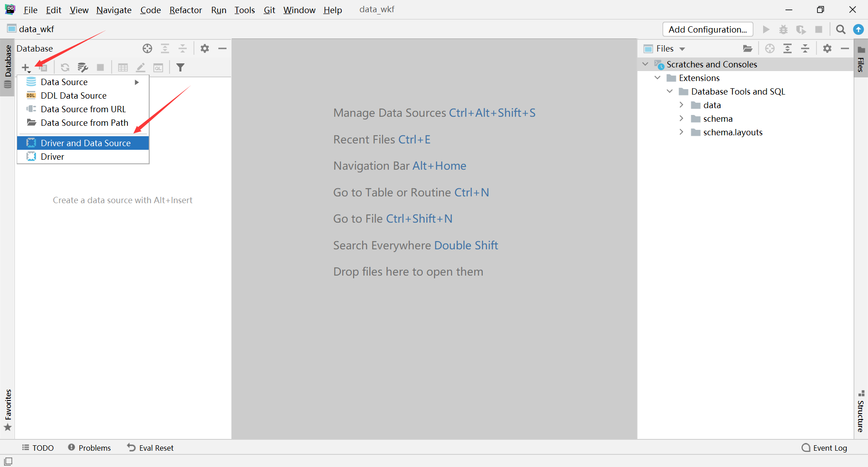Viewport: 868px width, 467px height.
Task: Open Files panel settings gear
Action: [x=827, y=48]
